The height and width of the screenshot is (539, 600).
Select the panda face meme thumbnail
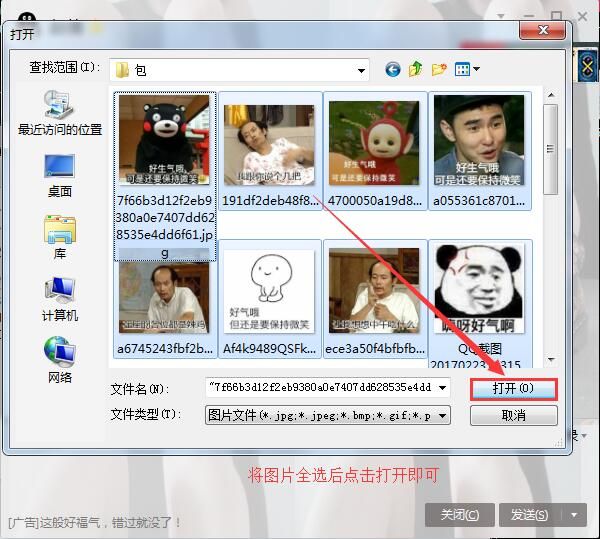pyautogui.click(x=480, y=290)
